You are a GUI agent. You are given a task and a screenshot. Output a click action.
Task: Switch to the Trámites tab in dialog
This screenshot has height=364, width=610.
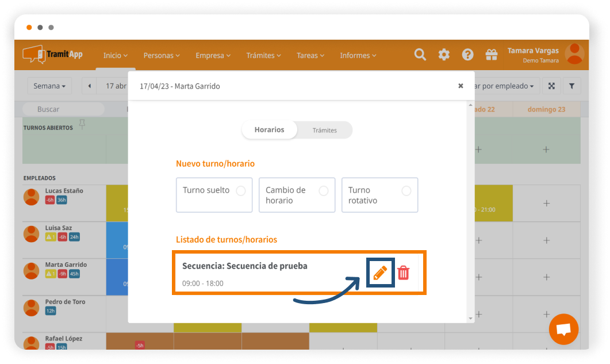click(x=324, y=131)
